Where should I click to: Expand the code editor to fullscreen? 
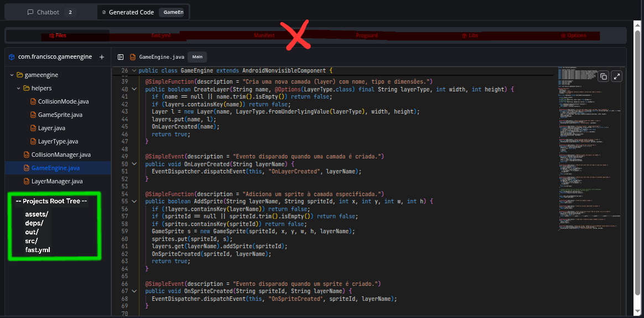click(x=617, y=76)
